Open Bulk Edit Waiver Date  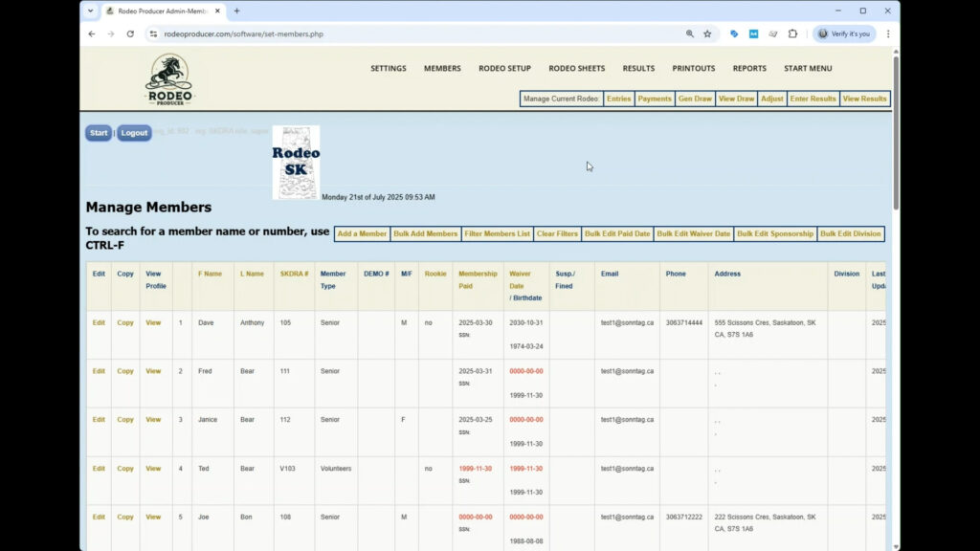point(693,232)
